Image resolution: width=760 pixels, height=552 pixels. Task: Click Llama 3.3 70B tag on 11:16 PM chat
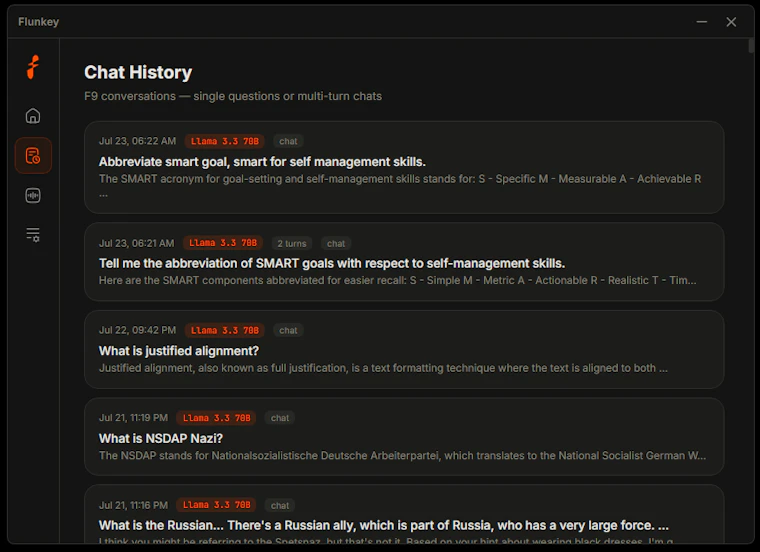pos(216,505)
